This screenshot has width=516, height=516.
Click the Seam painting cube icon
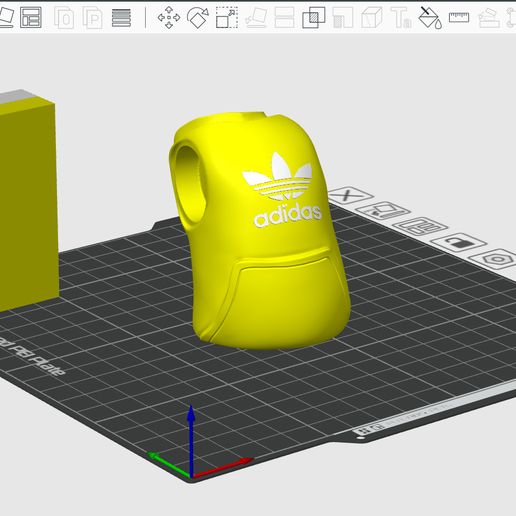(x=372, y=17)
